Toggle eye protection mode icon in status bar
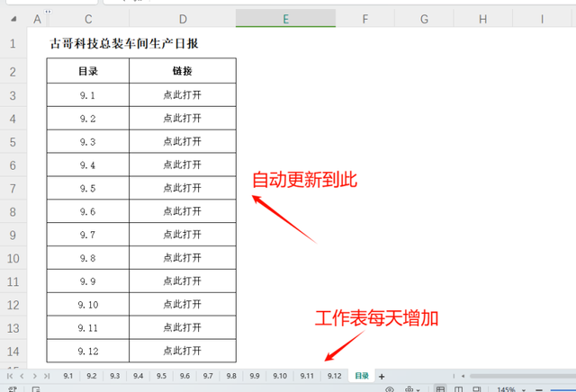 click(390, 389)
